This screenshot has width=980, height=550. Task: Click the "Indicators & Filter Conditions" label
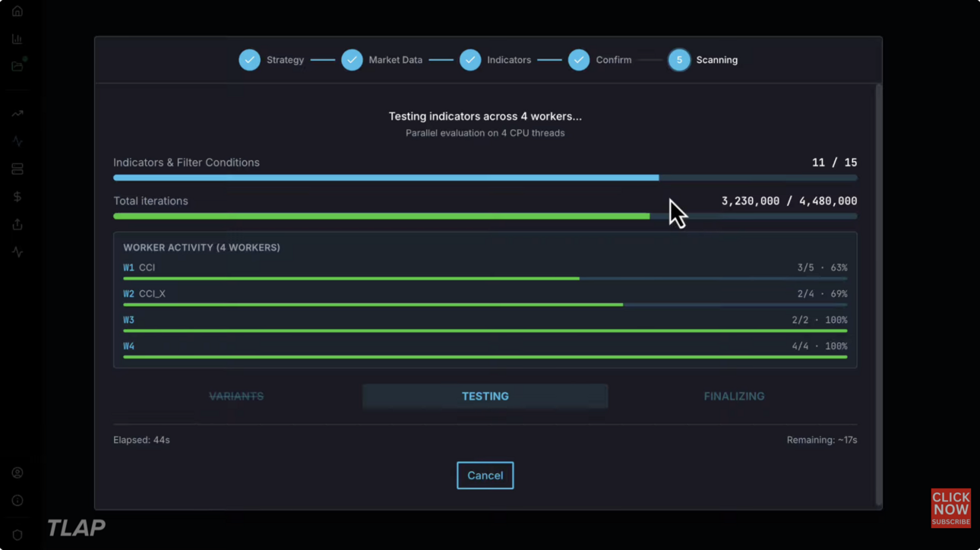186,163
